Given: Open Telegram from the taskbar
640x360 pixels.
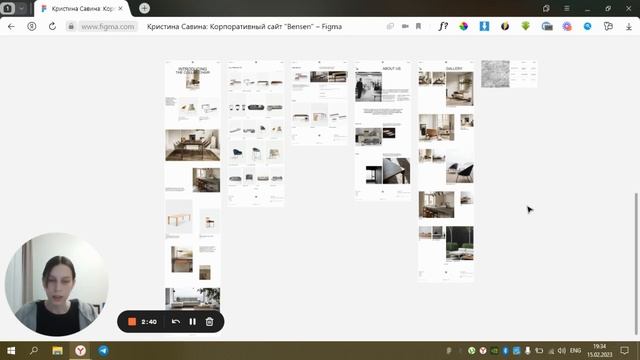Looking at the screenshot, I should [103, 351].
